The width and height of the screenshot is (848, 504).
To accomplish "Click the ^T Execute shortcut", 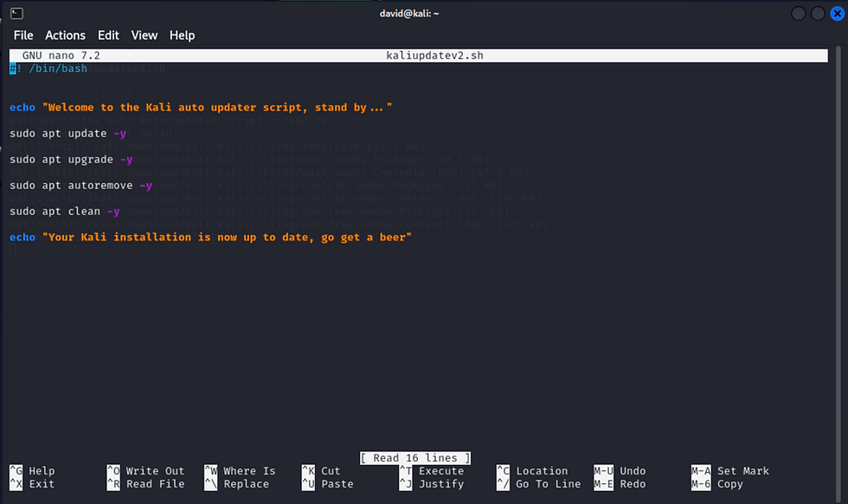I will pos(431,471).
